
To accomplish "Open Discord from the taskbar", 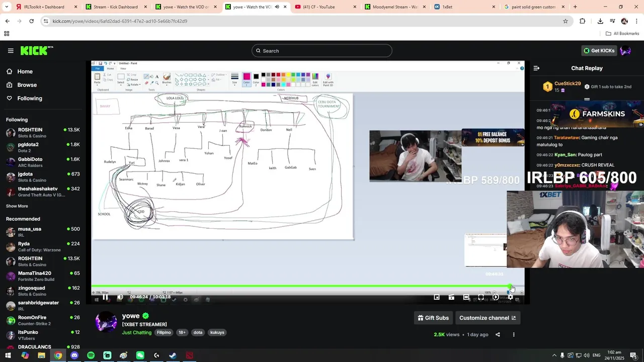I will [x=74, y=355].
